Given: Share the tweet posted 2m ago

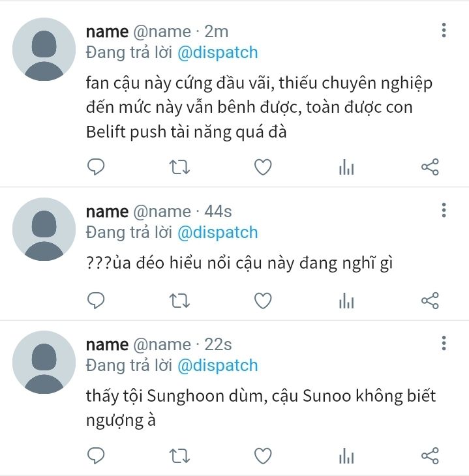Looking at the screenshot, I should pyautogui.click(x=430, y=167).
